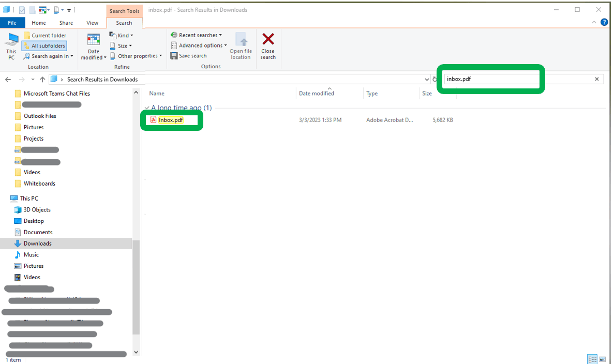Sort by Size column header

427,93
